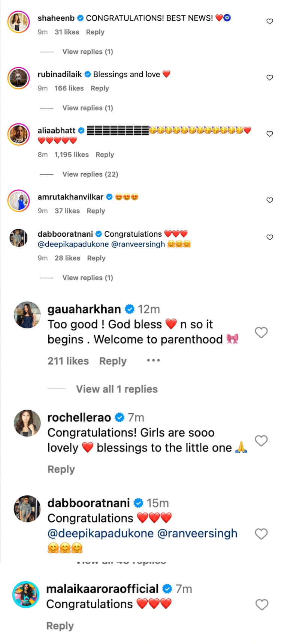
Task: Open View all 1 replies under gauaharkhan
Action: [x=117, y=389]
